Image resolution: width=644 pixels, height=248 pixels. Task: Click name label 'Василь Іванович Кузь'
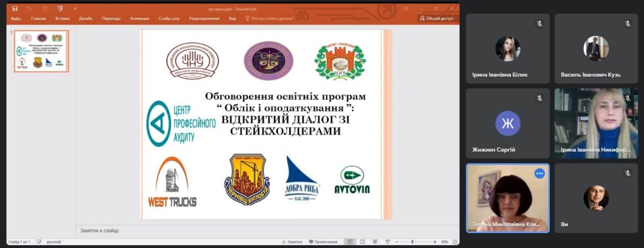591,75
